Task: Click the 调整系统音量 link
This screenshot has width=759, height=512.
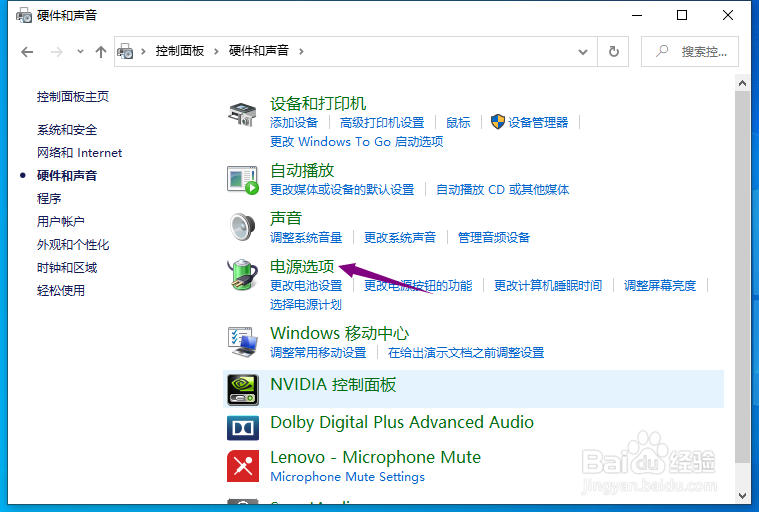Action: (306, 238)
